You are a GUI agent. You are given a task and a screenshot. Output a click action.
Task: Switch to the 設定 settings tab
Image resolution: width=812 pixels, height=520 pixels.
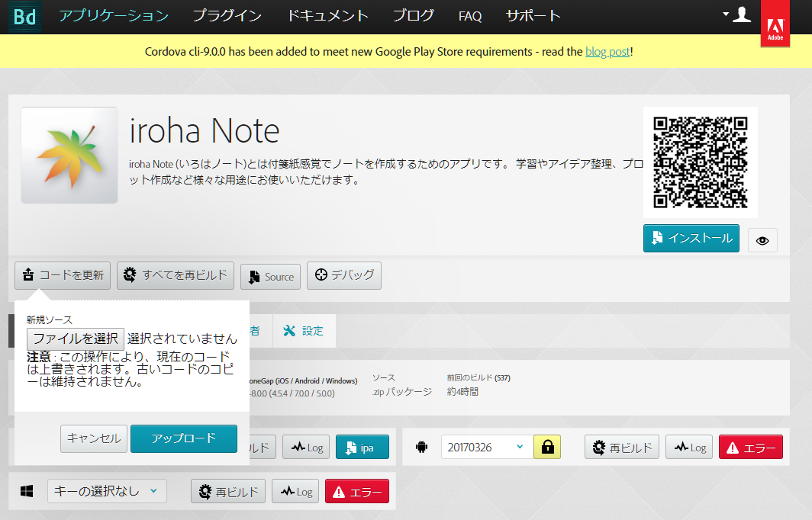point(304,330)
